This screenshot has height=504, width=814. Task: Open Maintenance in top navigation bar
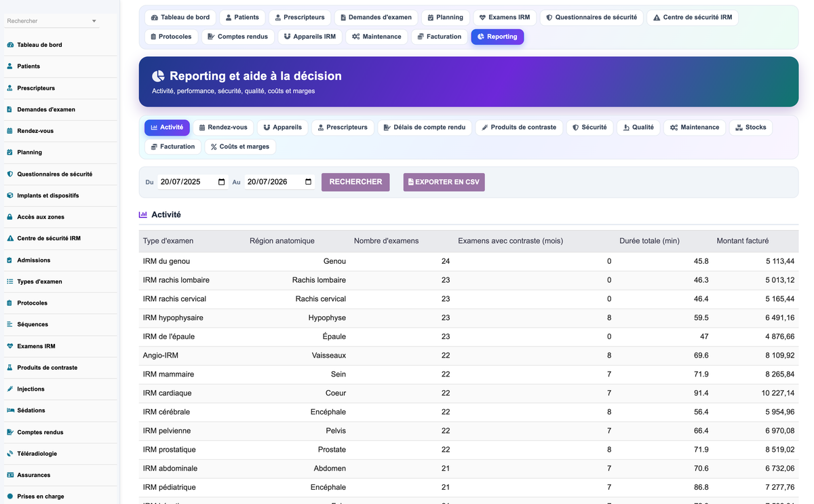coord(376,37)
